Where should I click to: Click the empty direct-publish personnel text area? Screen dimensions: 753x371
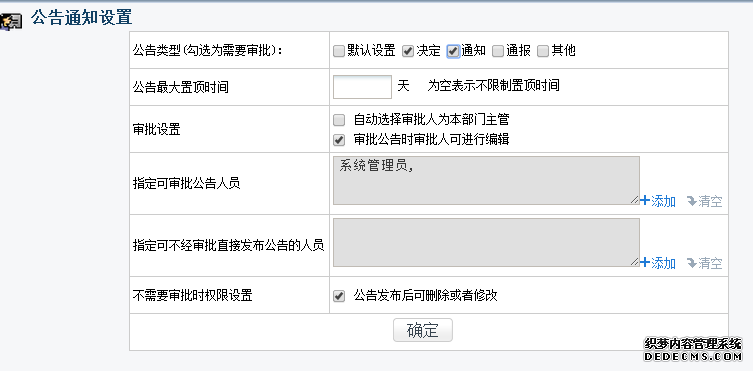(486, 242)
